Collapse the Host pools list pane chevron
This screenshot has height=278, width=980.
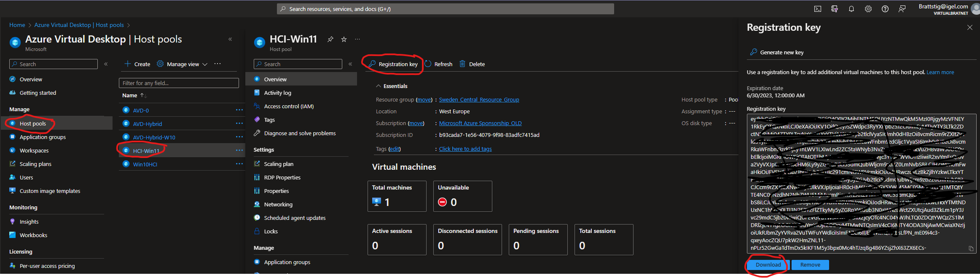pos(230,39)
